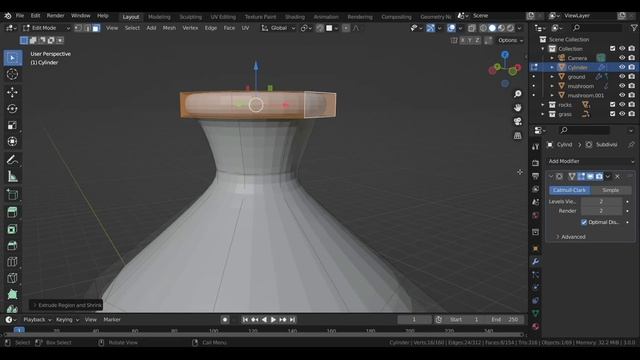This screenshot has height=360, width=640.
Task: Select the Add Cube tool
Action: (x=12, y=195)
